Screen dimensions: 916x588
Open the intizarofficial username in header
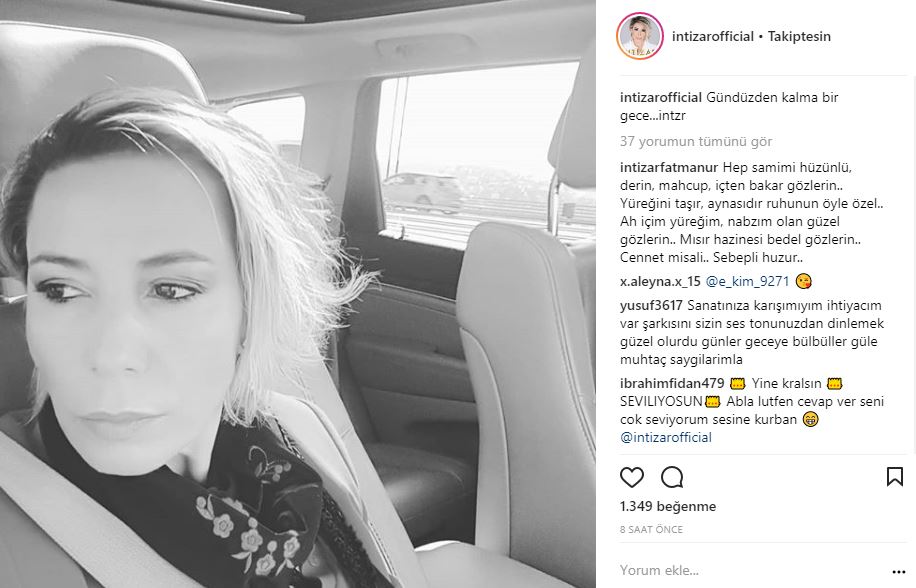click(x=713, y=36)
